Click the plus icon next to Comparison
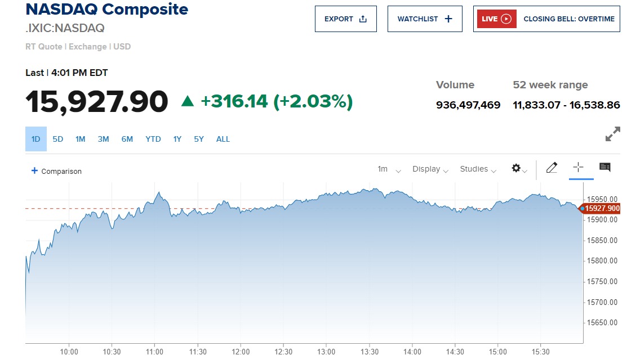The width and height of the screenshot is (627, 364). click(34, 171)
